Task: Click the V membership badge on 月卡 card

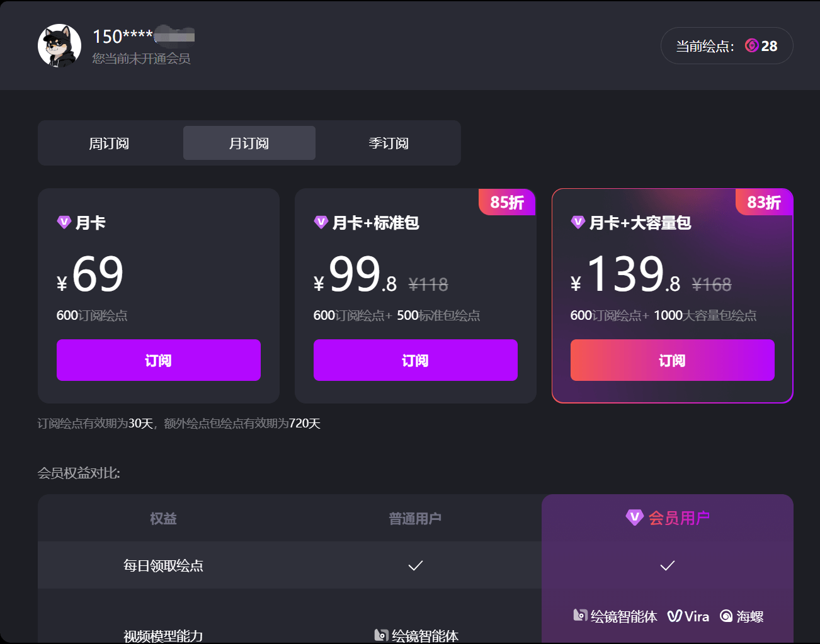Action: (63, 222)
